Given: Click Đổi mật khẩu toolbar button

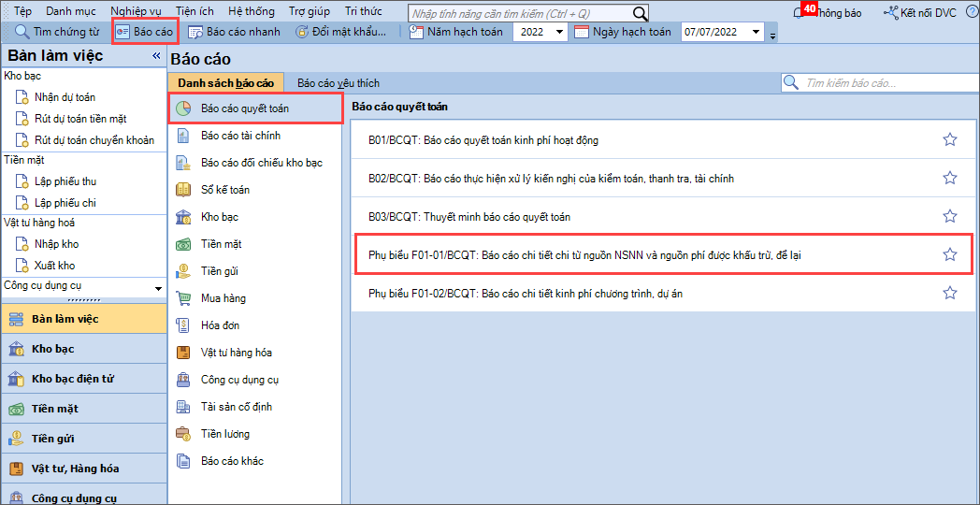Looking at the screenshot, I should click(340, 32).
